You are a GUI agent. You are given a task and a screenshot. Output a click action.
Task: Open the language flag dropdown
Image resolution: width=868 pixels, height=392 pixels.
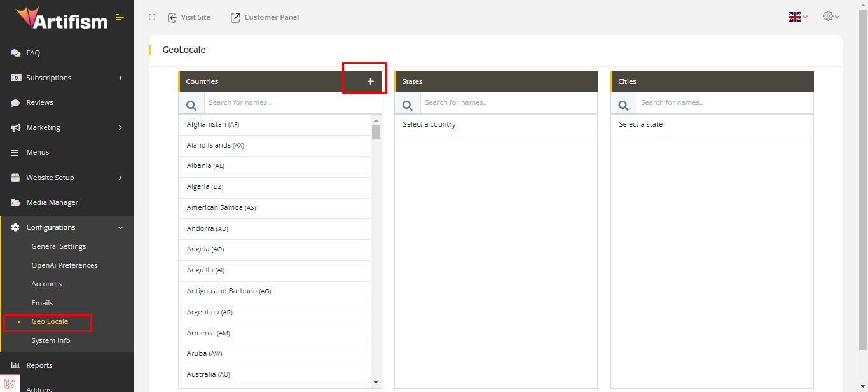click(x=797, y=17)
